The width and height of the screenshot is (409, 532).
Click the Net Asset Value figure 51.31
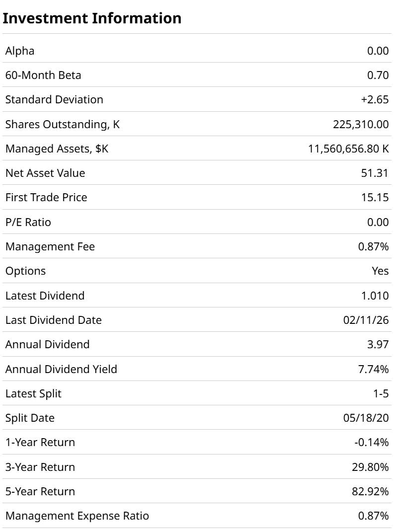(375, 173)
